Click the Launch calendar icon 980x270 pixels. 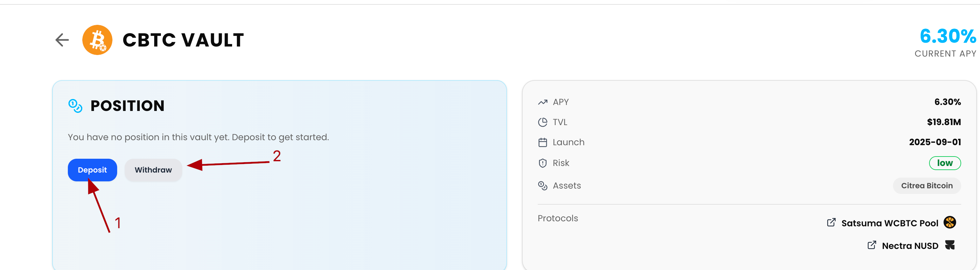(542, 142)
